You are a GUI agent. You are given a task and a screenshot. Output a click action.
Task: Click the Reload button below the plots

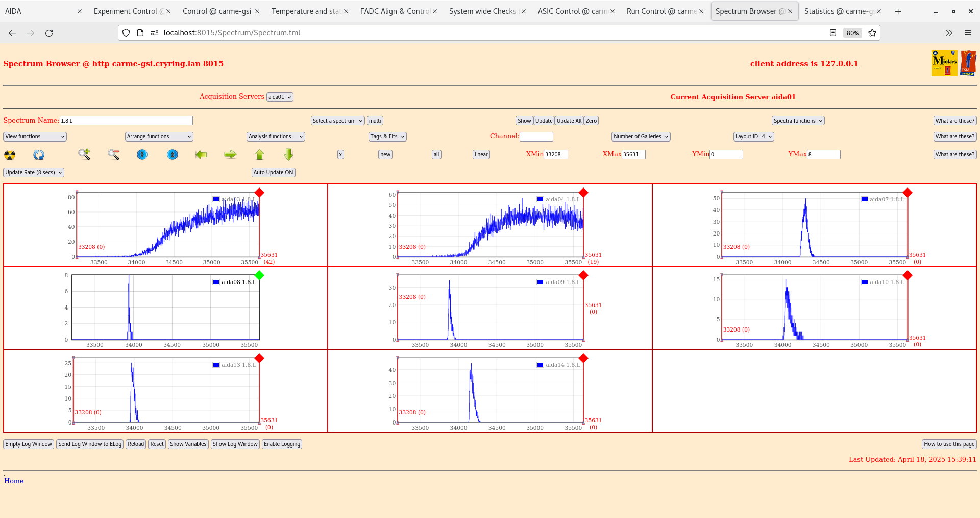pos(136,444)
